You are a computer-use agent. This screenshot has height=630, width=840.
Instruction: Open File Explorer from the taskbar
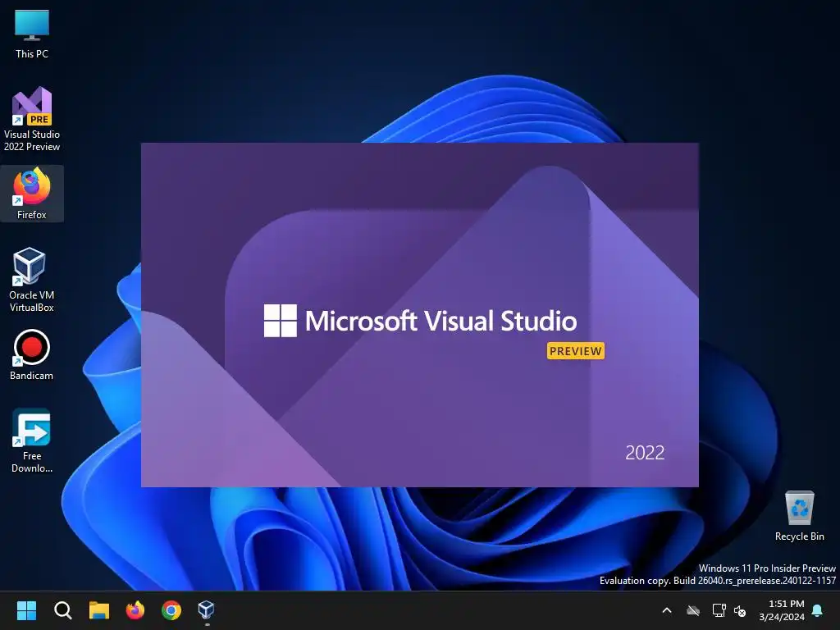coord(99,610)
